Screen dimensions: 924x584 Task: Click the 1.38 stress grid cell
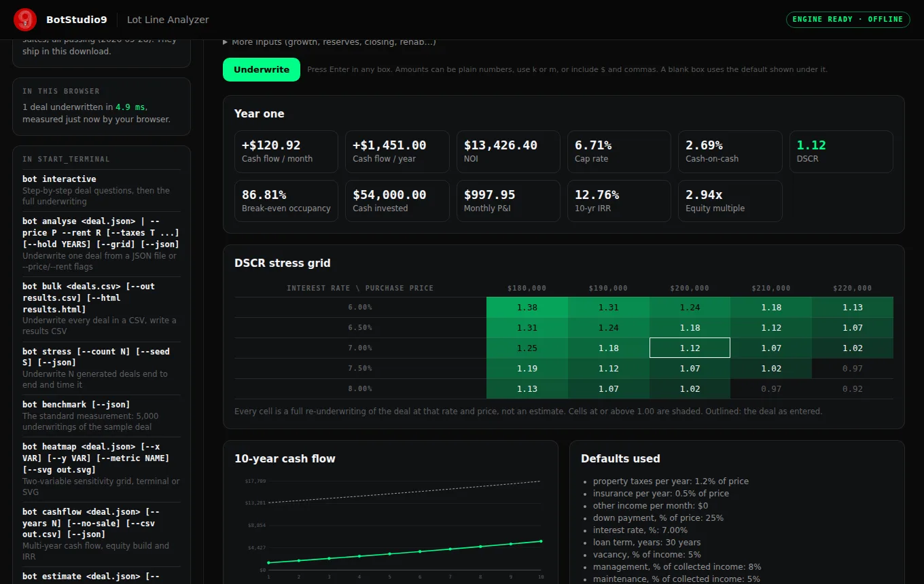(x=527, y=308)
